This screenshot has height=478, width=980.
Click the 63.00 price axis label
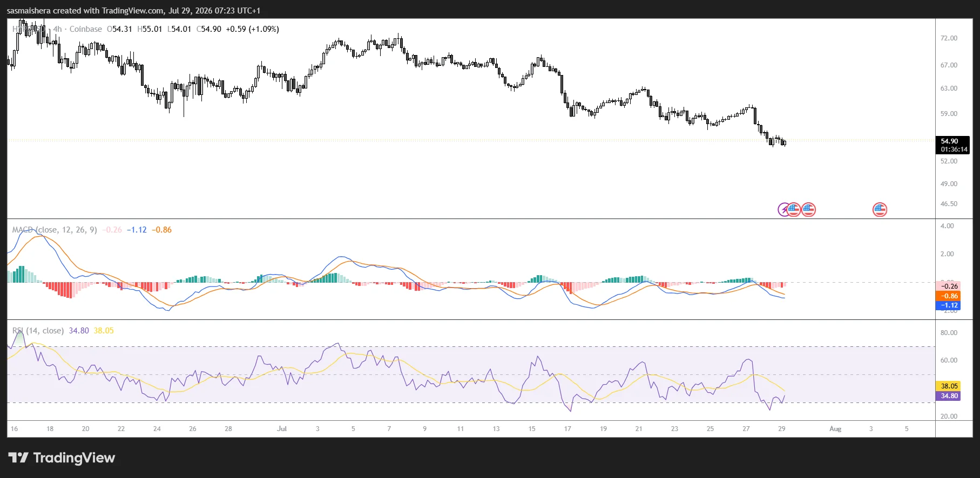[949, 88]
